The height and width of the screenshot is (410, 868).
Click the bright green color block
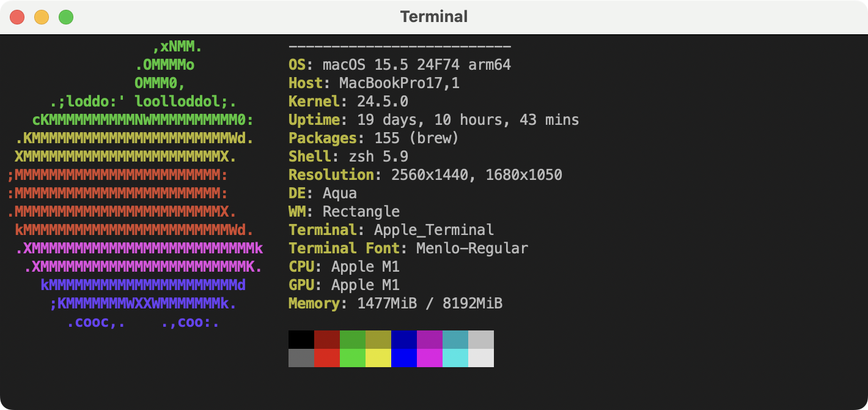(353, 358)
